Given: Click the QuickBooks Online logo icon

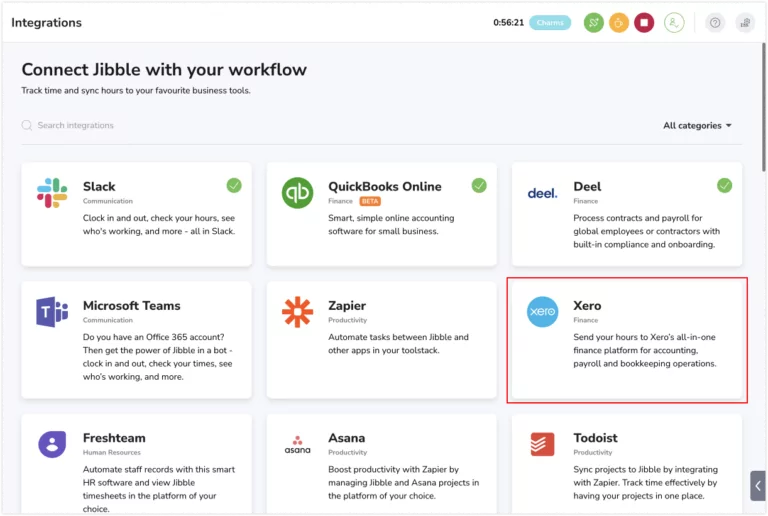Looking at the screenshot, I should click(x=297, y=193).
